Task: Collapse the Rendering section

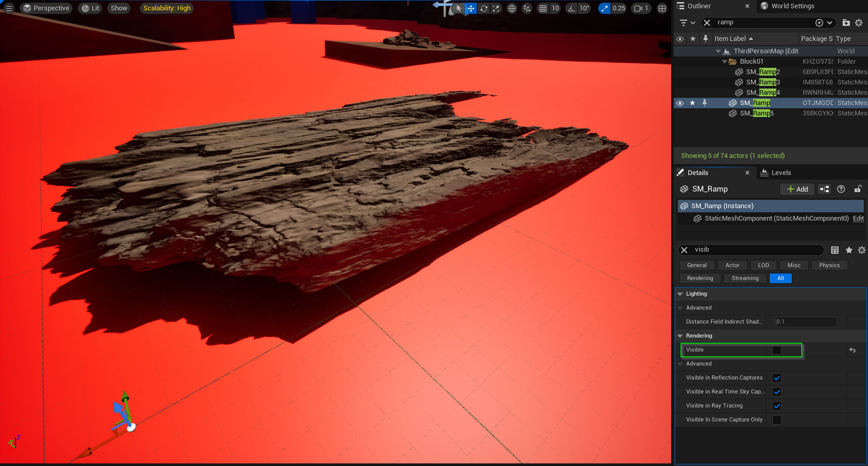Action: [680, 336]
